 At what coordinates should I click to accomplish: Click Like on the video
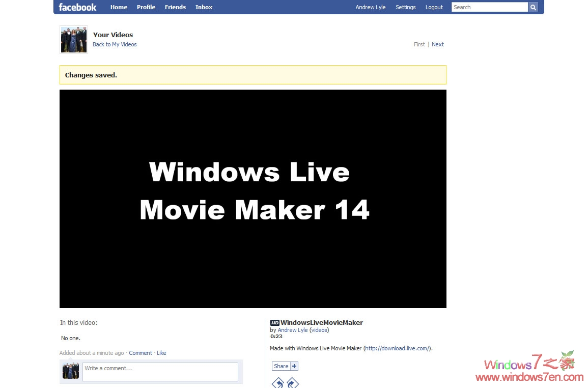(161, 352)
